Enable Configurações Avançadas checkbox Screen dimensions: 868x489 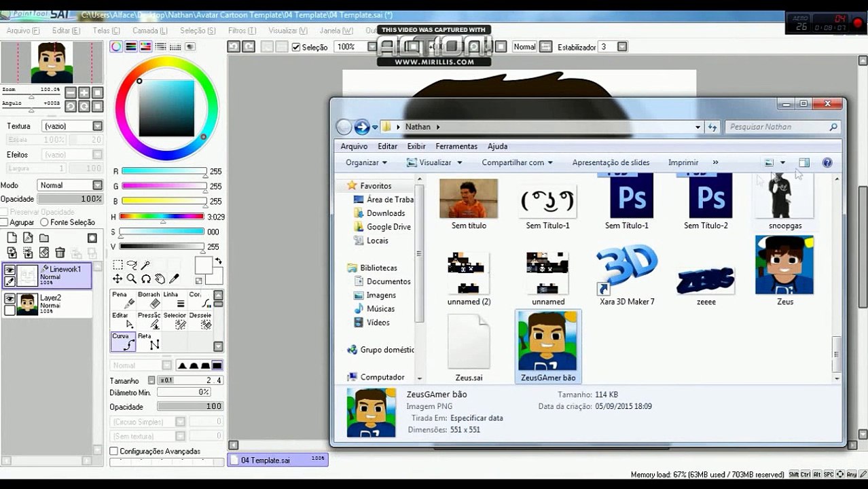(x=114, y=451)
